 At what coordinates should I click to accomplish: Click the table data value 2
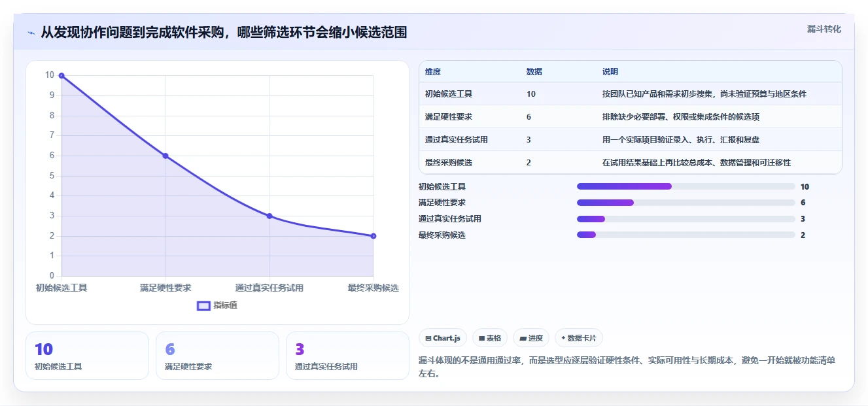coord(529,163)
